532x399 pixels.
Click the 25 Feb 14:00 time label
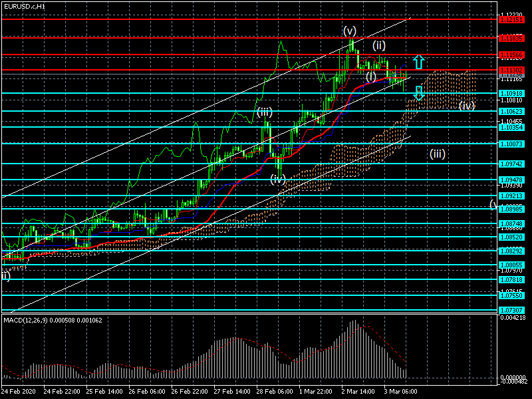tap(104, 391)
